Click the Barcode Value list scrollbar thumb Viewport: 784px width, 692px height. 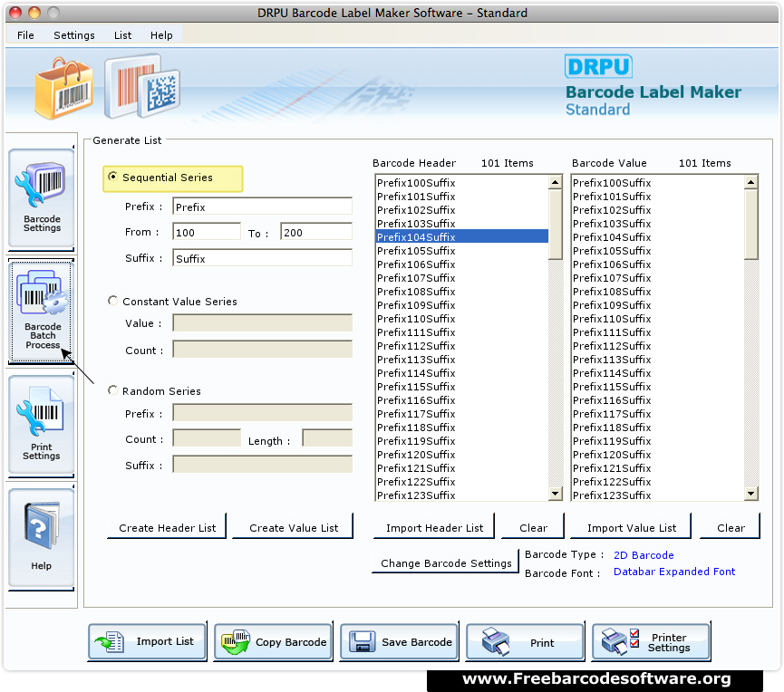tap(751, 225)
